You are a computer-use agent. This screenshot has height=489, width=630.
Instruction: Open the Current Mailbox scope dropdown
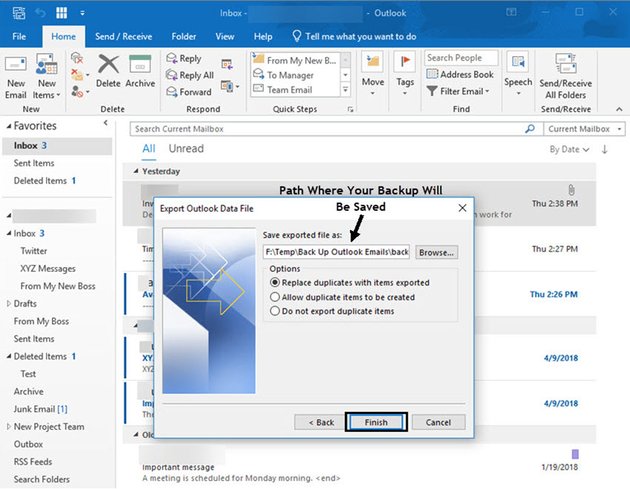click(584, 129)
